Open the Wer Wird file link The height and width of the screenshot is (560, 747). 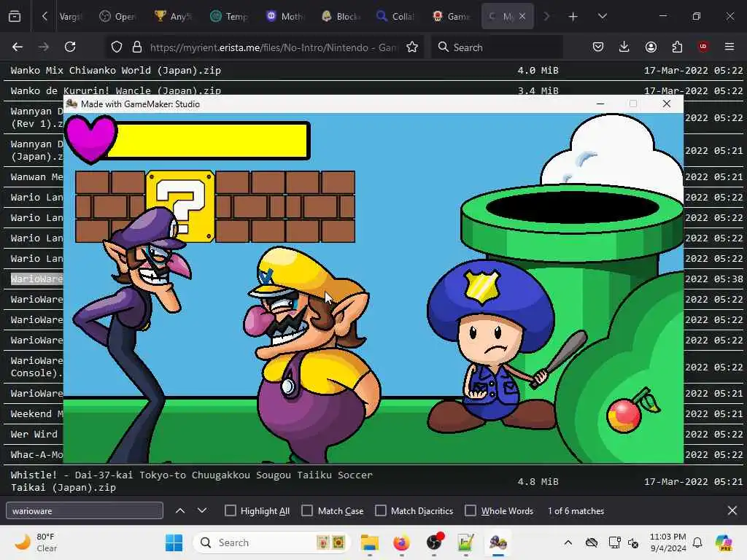pyautogui.click(x=34, y=435)
